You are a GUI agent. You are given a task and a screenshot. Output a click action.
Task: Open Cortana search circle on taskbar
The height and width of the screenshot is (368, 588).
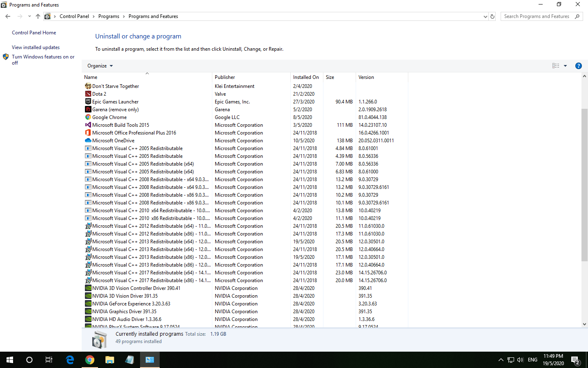[29, 360]
